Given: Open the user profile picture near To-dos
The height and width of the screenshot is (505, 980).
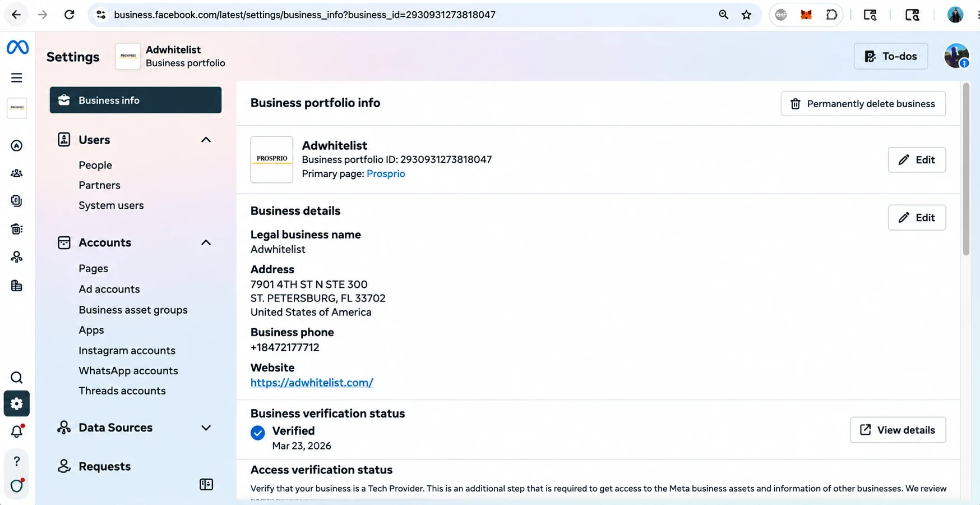Looking at the screenshot, I should pos(956,56).
